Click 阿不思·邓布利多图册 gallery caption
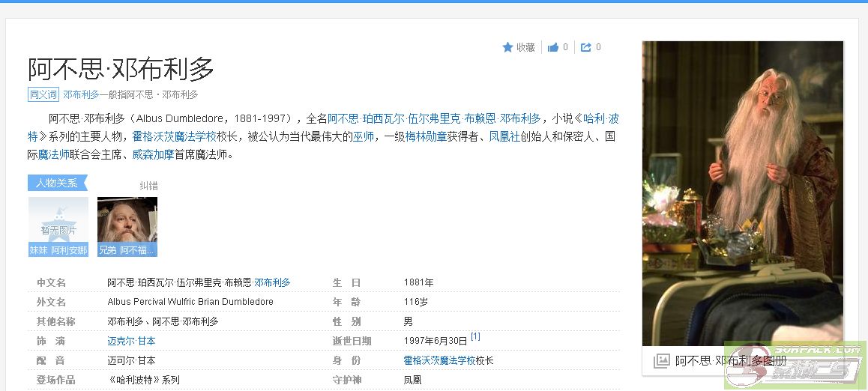Screen dimensions: 868x391 coord(731,361)
